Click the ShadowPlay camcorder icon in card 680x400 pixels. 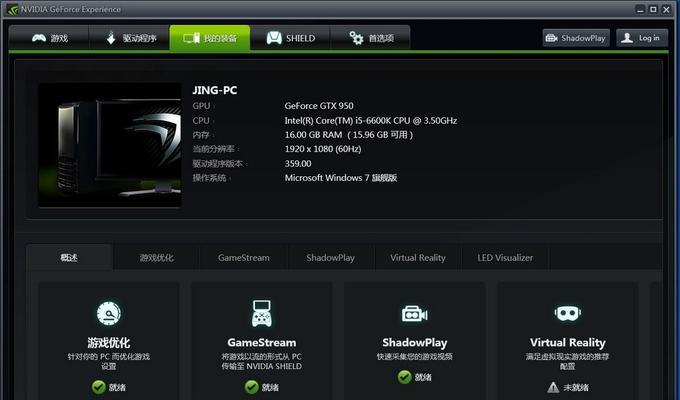click(x=415, y=313)
